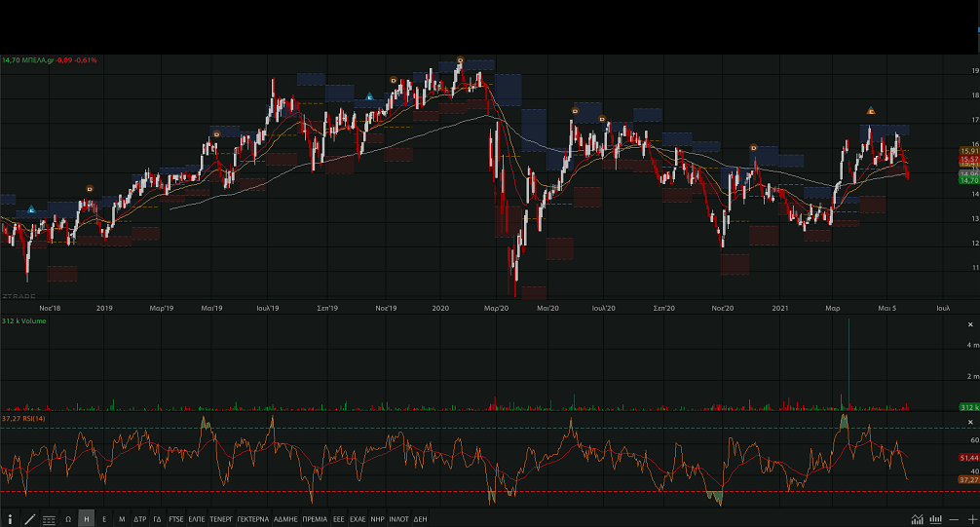Switch to the Μ monthly timeframe
980x527 pixels.
pyautogui.click(x=122, y=519)
